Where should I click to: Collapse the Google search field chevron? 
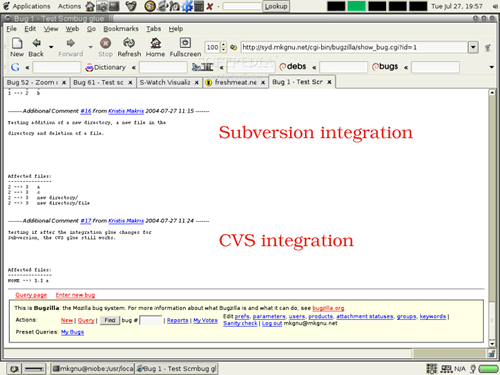(27, 68)
